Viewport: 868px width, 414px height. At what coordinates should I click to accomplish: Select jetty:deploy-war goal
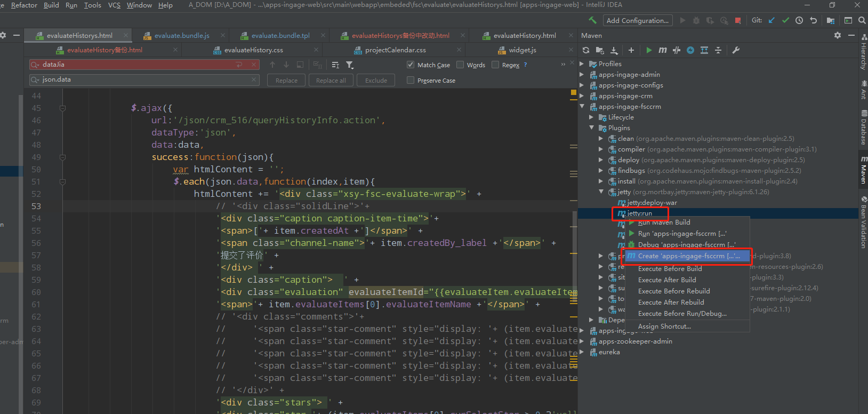click(652, 203)
